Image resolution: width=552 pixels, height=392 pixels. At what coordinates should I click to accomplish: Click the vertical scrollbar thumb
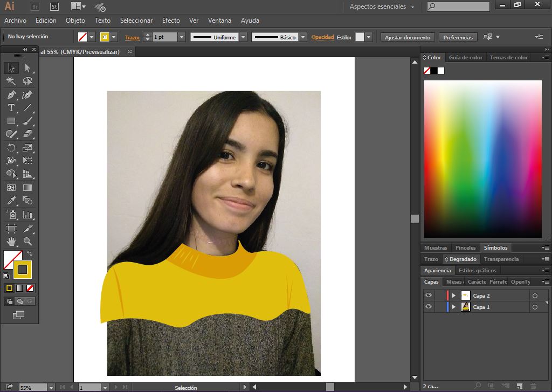(415, 218)
